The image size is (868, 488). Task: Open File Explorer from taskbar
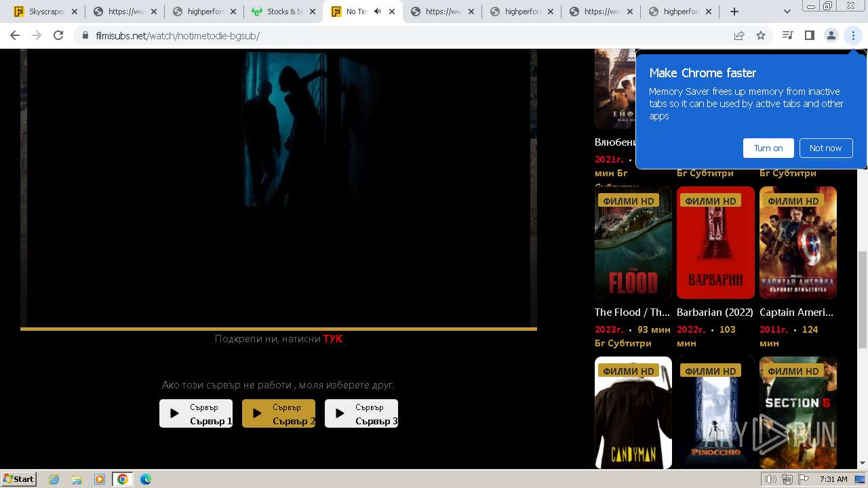point(77,479)
